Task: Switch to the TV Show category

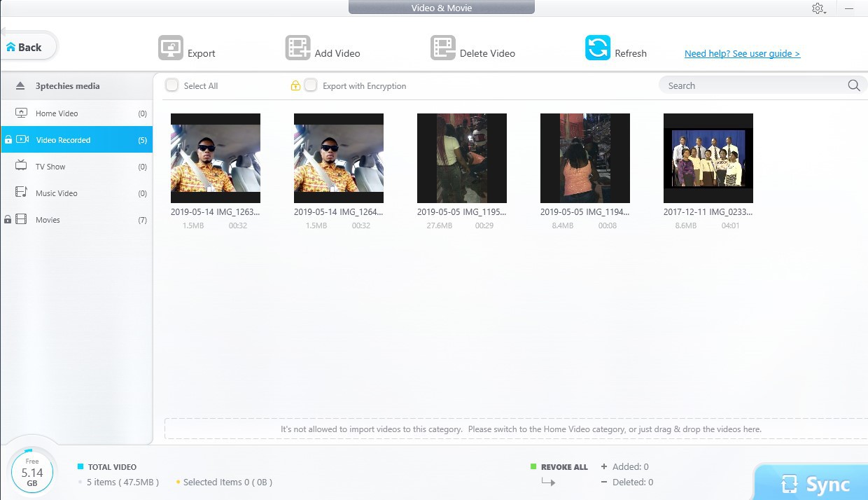Action: pyautogui.click(x=50, y=167)
